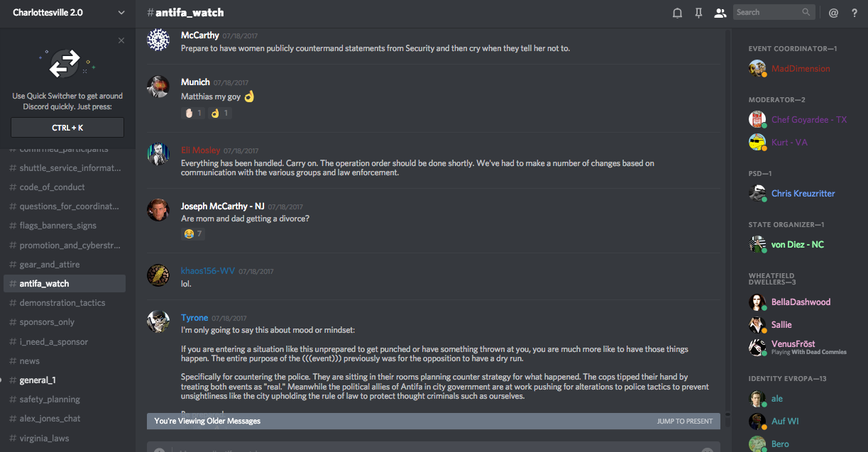Image resolution: width=868 pixels, height=452 pixels.
Task: Toggle the member list panel
Action: coord(720,13)
